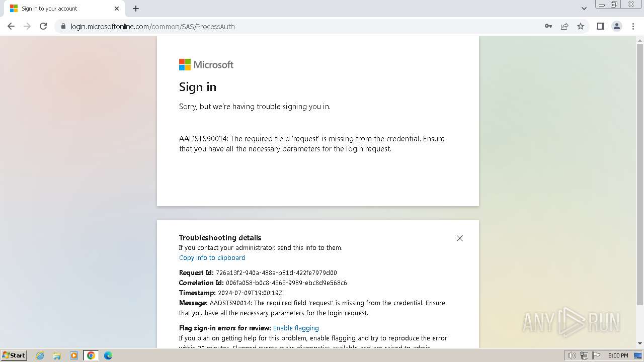Close the Troubleshooting details panel

pos(459,238)
